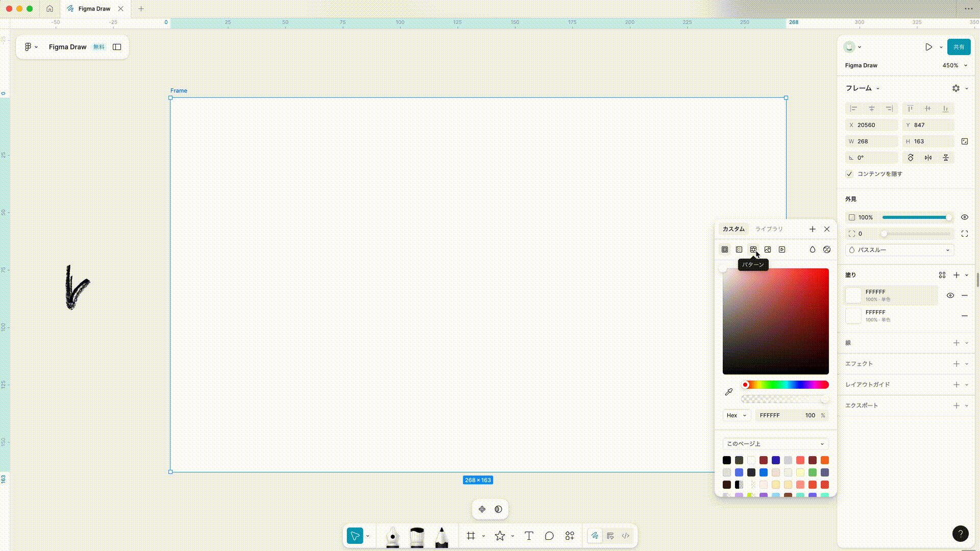
Task: Expand Move tool options chevron
Action: [367, 536]
